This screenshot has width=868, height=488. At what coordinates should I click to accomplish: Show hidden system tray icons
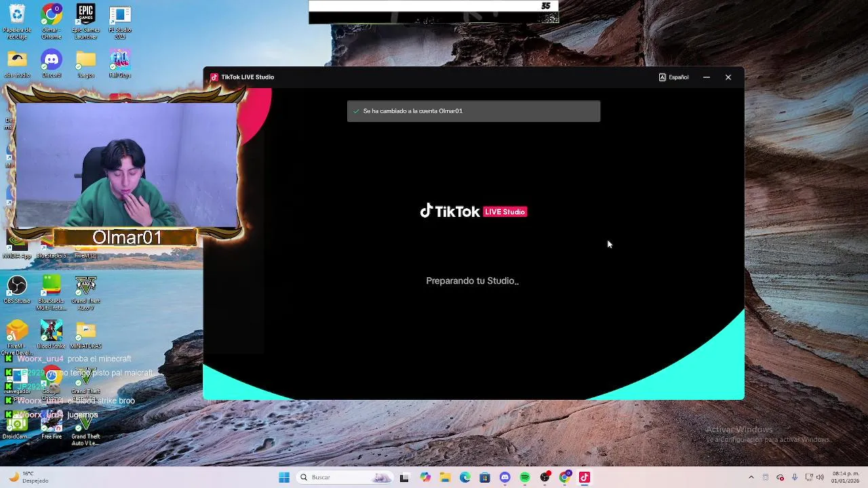pos(751,477)
